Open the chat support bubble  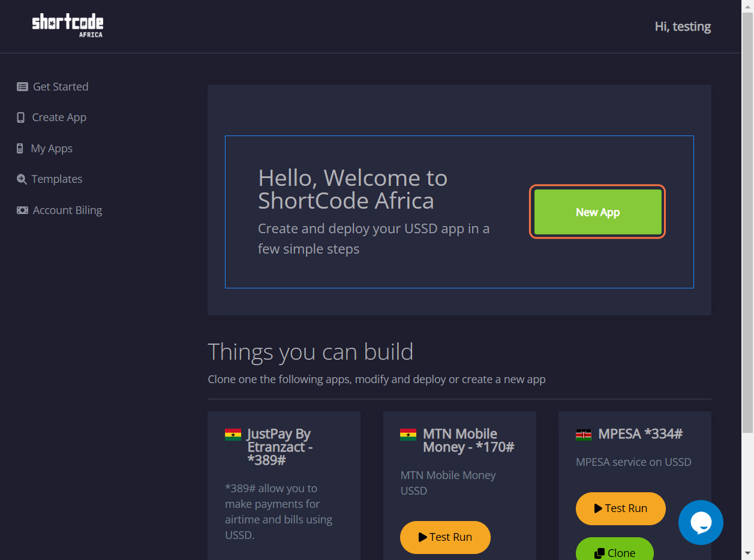pyautogui.click(x=701, y=522)
